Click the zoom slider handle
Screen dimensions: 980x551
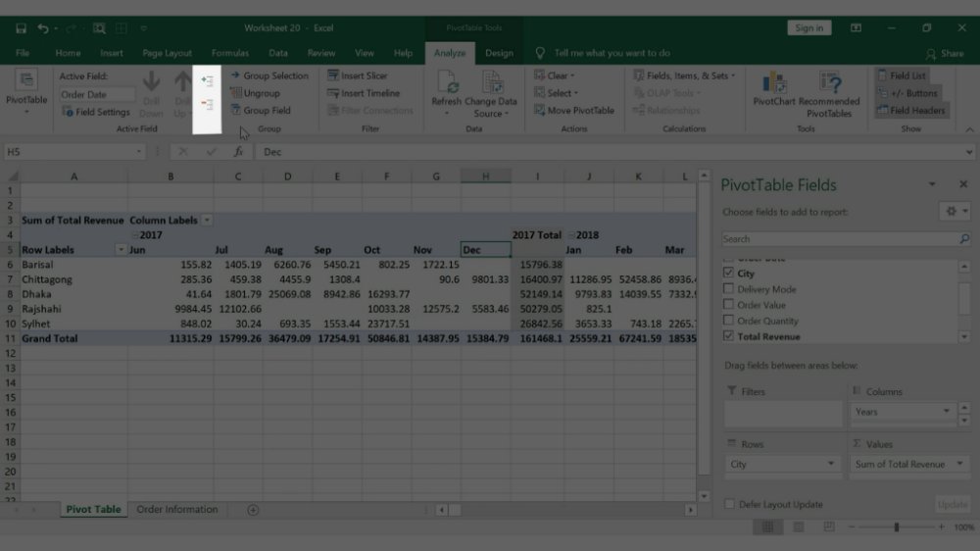pos(897,527)
